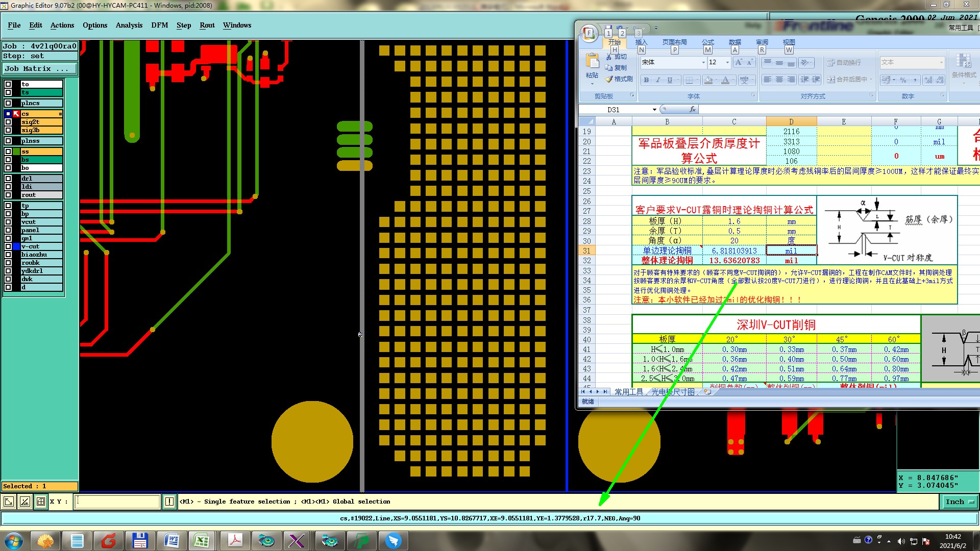Toggle Bold formatting in Excel
Image resolution: width=980 pixels, height=551 pixels.
[646, 80]
